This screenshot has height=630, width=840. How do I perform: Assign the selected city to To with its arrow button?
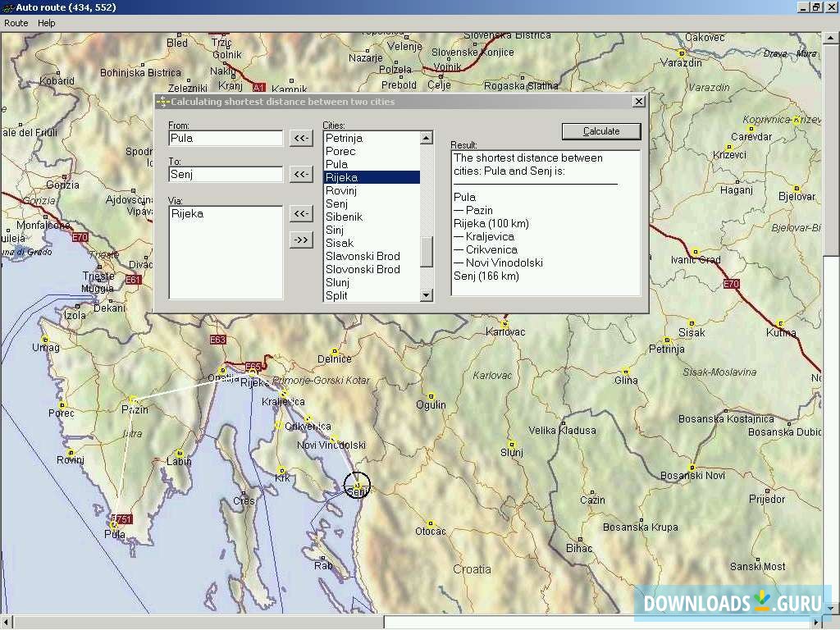pyautogui.click(x=302, y=174)
